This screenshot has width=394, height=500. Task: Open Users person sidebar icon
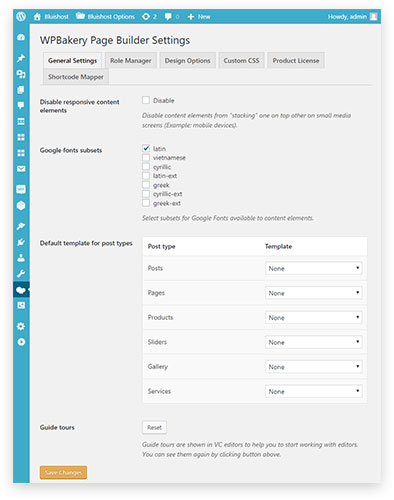coord(21,258)
